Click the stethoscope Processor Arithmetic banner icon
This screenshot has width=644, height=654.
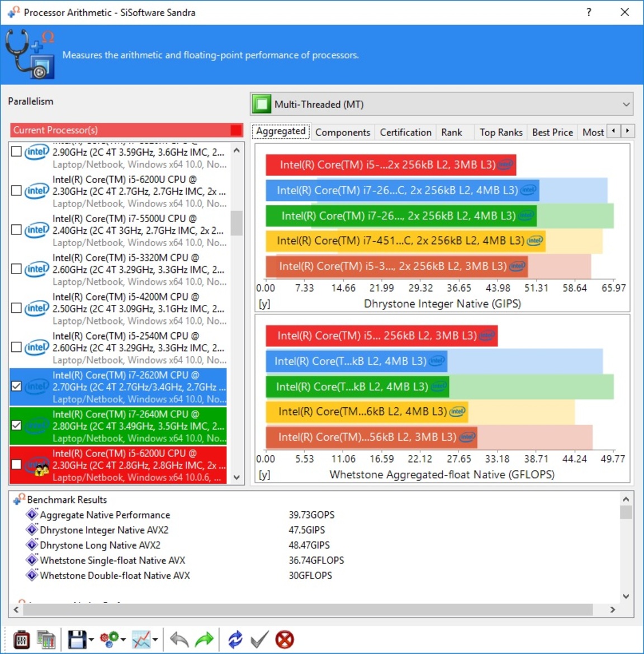(30, 54)
